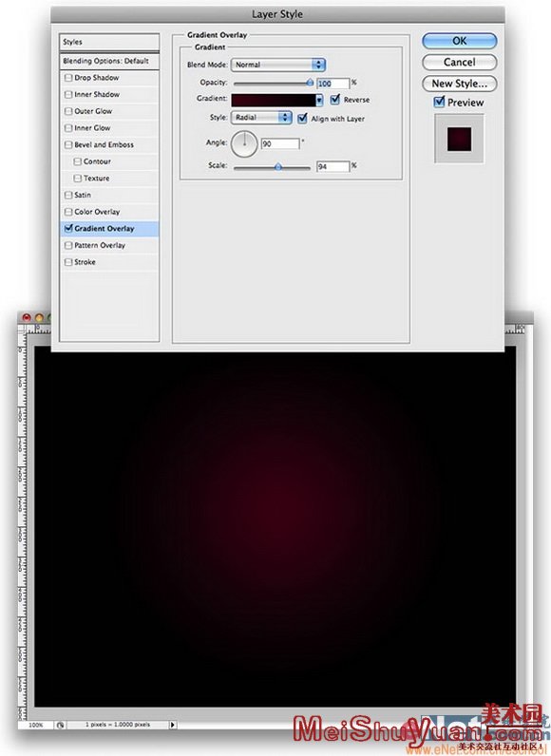Open the Blend Mode dropdown
Image resolution: width=551 pixels, height=756 pixels.
point(278,65)
